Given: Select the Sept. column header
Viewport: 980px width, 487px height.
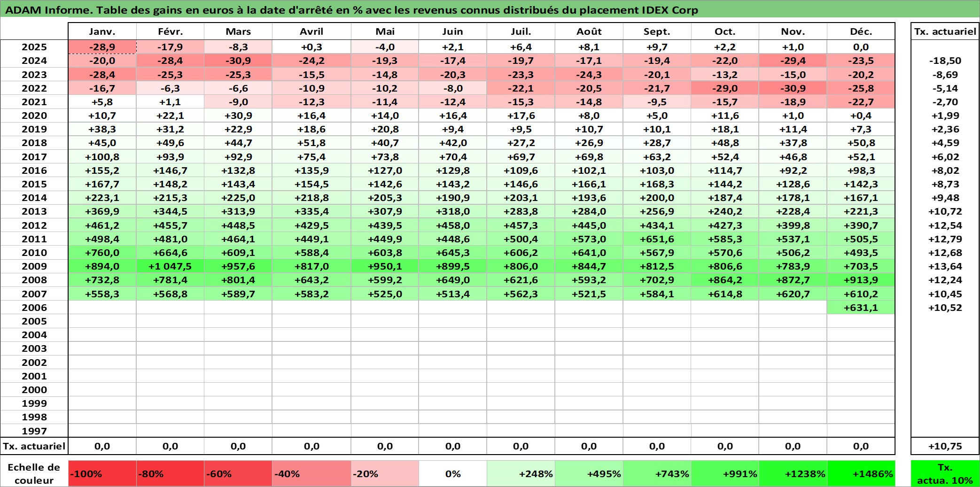Looking at the screenshot, I should tap(657, 31).
